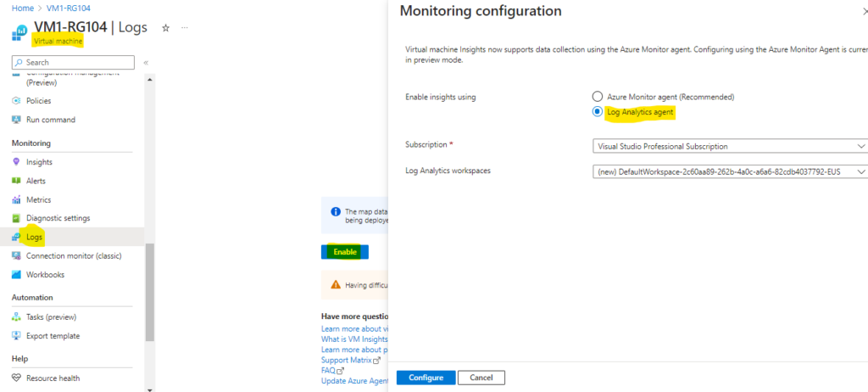Click the Logs icon in sidebar
The height and width of the screenshot is (392, 868).
point(16,237)
